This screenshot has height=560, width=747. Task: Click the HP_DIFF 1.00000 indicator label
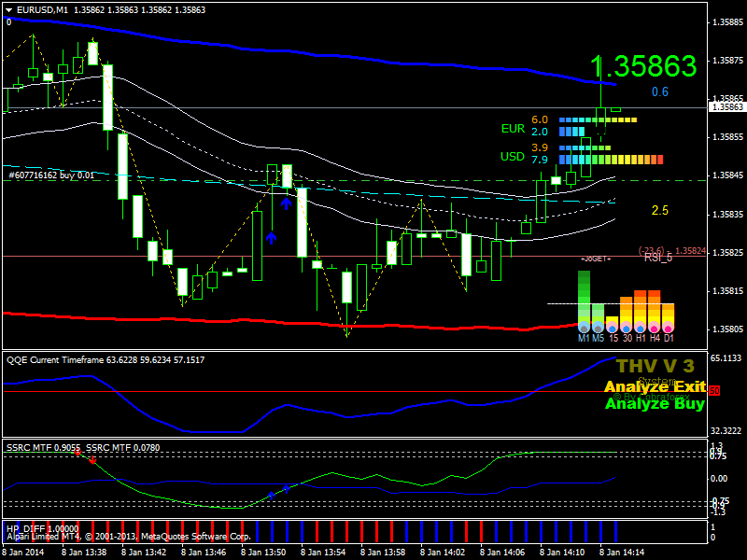42,528
